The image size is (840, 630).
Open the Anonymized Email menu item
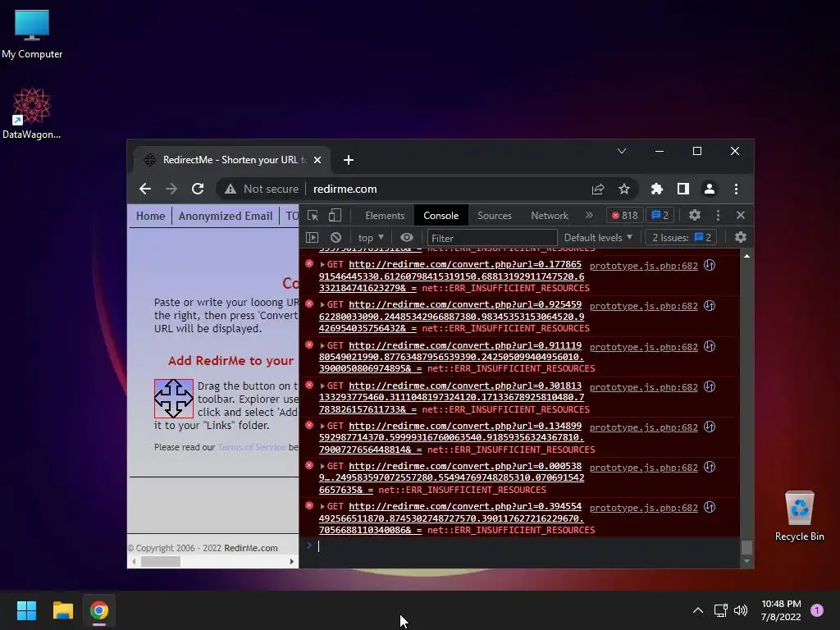[x=226, y=216]
